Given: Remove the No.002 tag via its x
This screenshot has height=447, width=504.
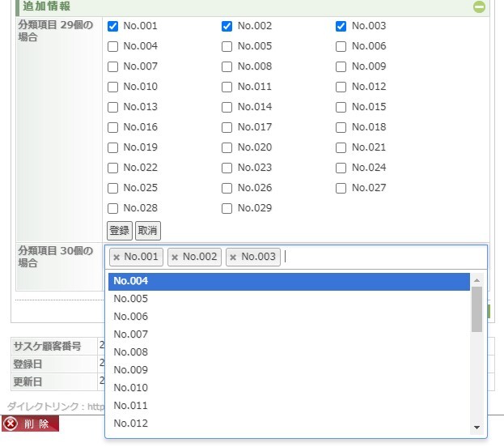Looking at the screenshot, I should point(175,258).
